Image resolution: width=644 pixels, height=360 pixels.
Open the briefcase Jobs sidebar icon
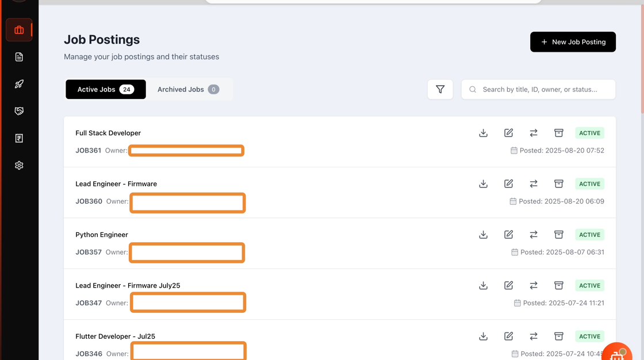(19, 30)
